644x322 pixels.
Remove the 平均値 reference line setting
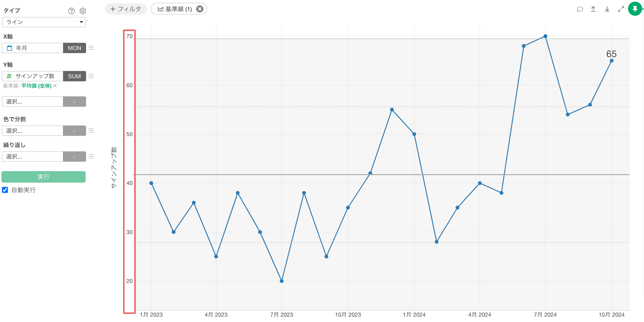pos(55,86)
